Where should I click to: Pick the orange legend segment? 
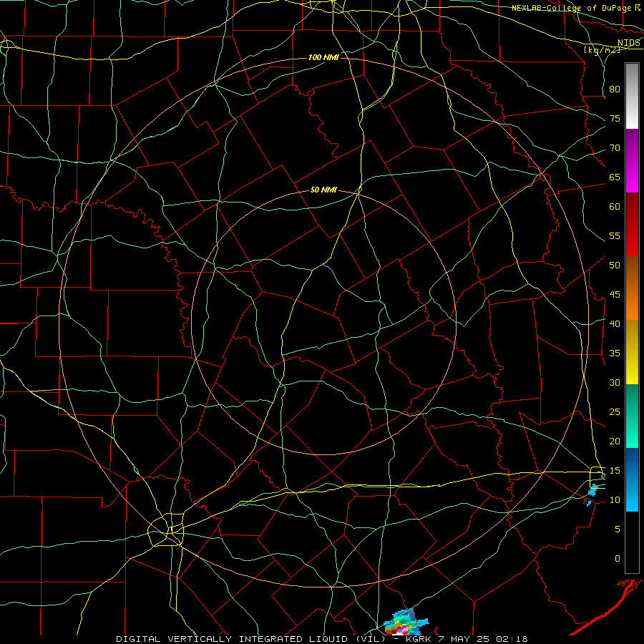(632, 303)
